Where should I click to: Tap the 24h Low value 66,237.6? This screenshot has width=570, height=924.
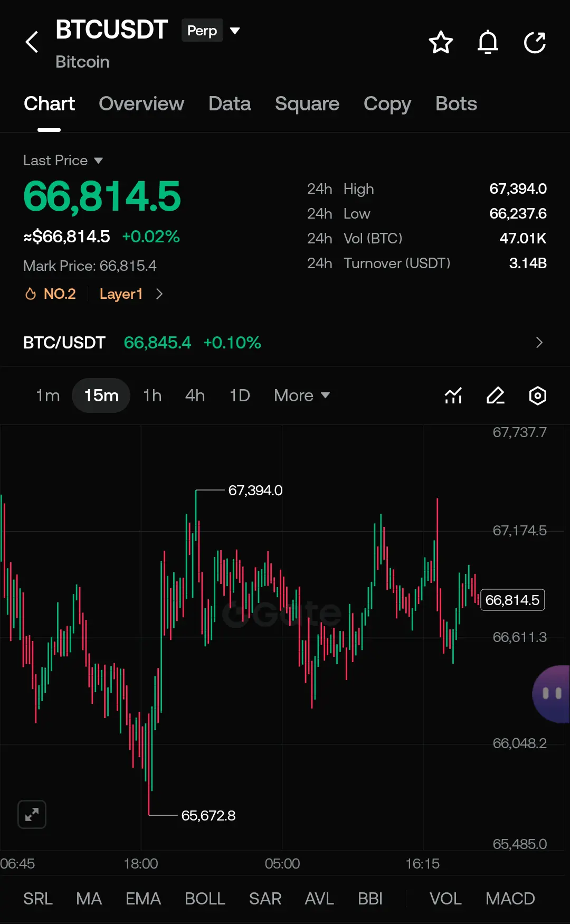518,213
